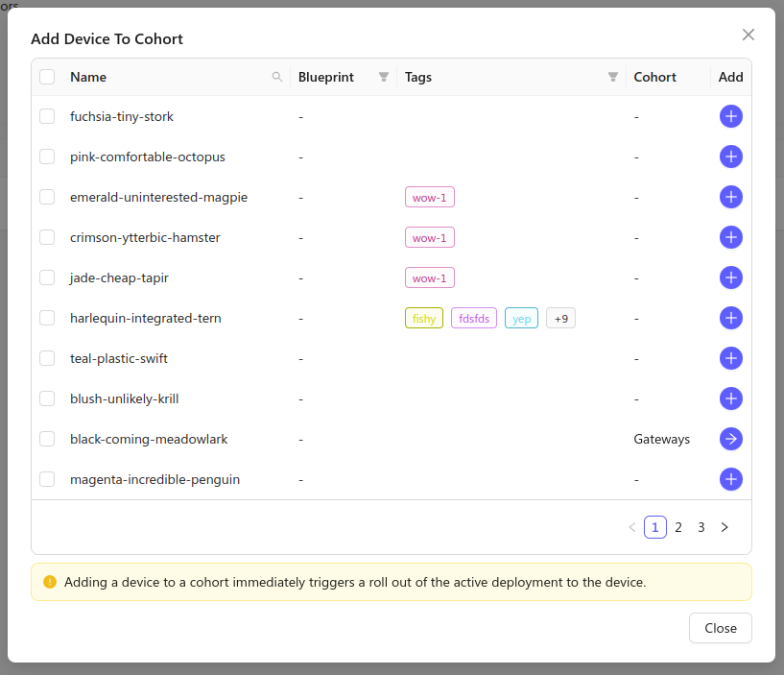This screenshot has width=784, height=675.
Task: Click the previous page chevron
Action: coord(631,527)
